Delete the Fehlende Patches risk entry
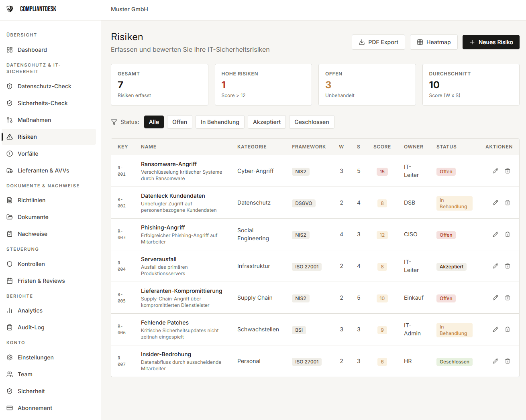The height and width of the screenshot is (420, 526). 508,329
